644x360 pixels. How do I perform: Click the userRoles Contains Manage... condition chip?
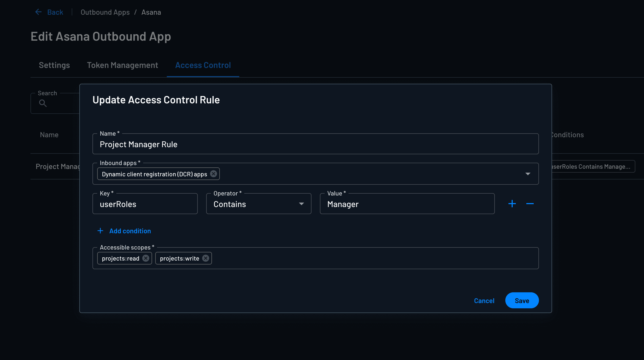(x=593, y=167)
